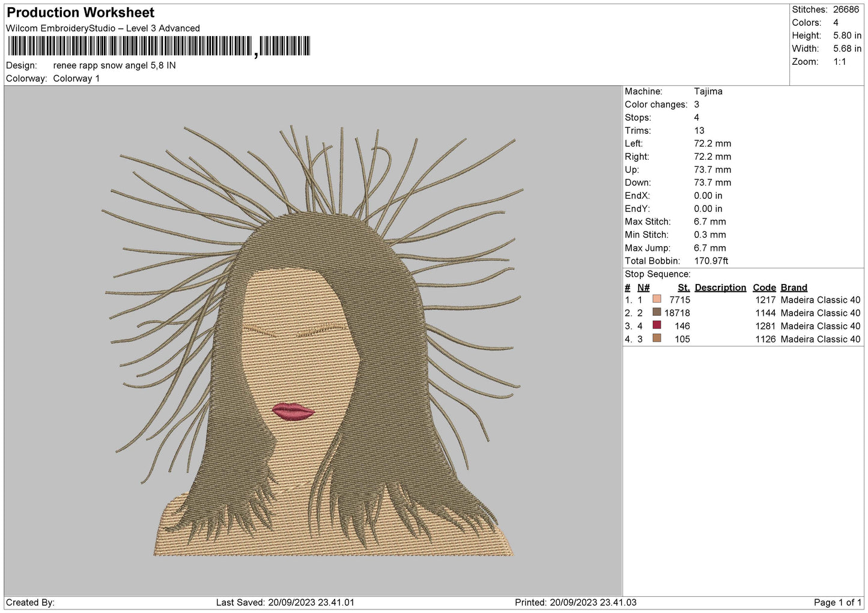
Task: Click the barcode under the title
Action: pyautogui.click(x=159, y=46)
